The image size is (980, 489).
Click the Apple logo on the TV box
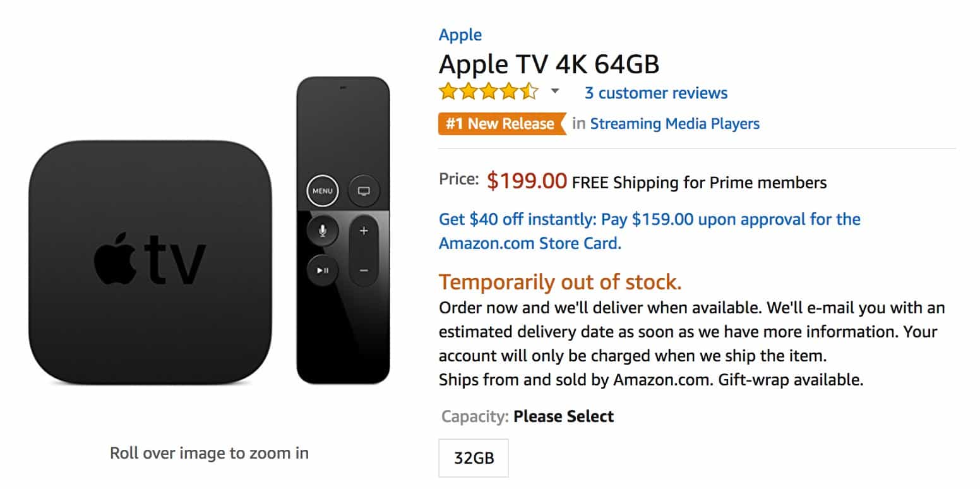coord(116,260)
